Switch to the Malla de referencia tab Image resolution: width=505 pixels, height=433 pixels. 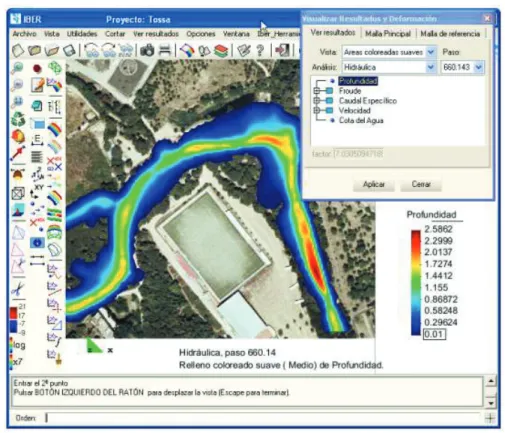[450, 33]
